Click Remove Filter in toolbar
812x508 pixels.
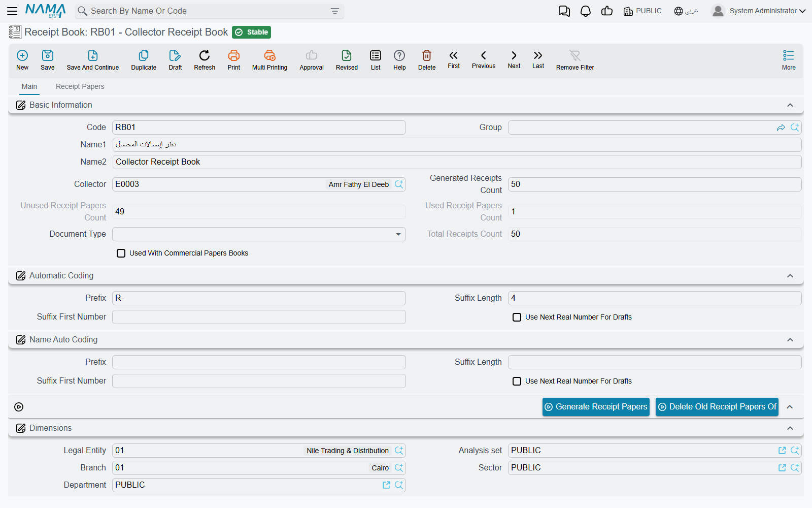click(575, 59)
